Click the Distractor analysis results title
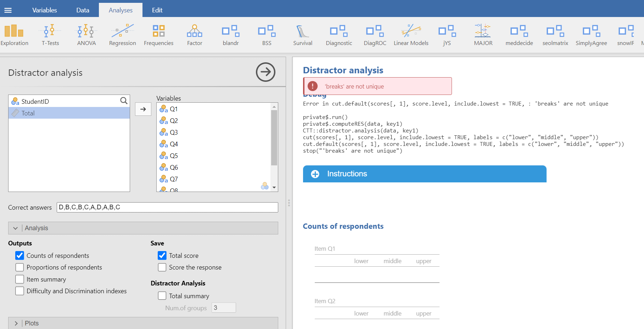The image size is (644, 329). pos(343,70)
